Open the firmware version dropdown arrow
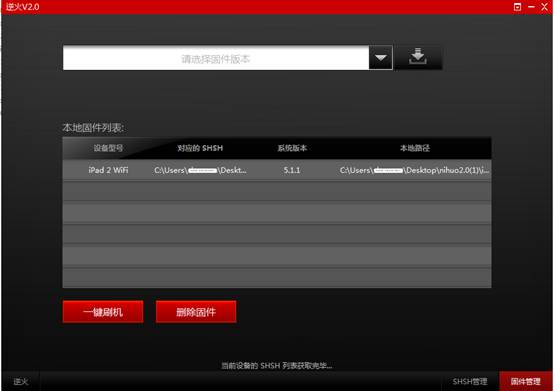The width and height of the screenshot is (554, 391). click(381, 58)
